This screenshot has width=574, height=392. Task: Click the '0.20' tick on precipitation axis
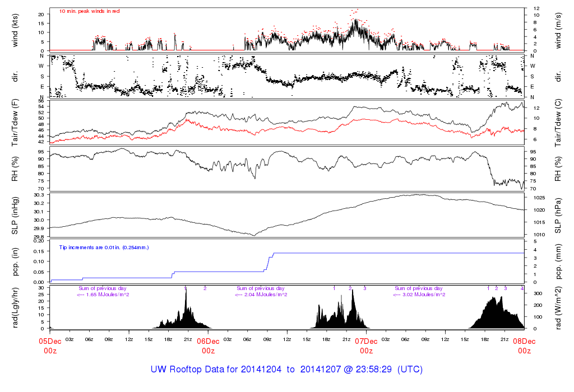(39, 241)
